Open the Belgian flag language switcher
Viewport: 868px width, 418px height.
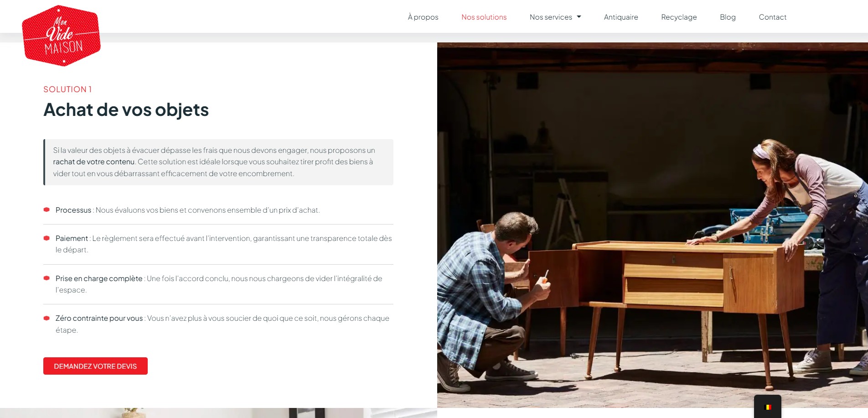tap(768, 407)
